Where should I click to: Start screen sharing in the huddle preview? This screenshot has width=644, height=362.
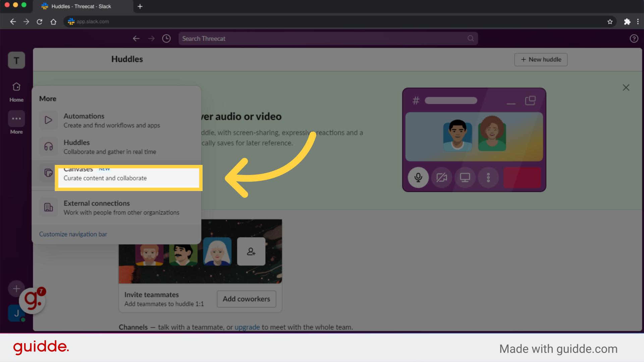(x=465, y=178)
